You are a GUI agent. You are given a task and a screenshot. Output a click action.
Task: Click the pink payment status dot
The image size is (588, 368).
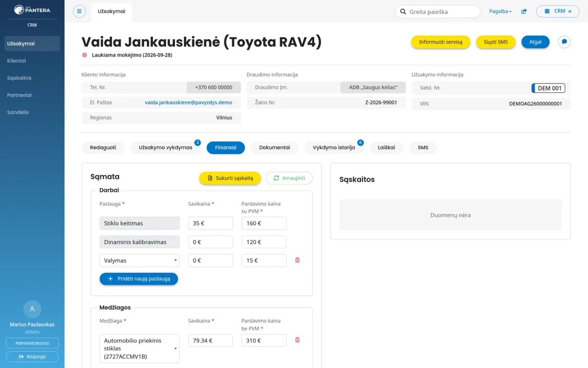[x=85, y=55]
